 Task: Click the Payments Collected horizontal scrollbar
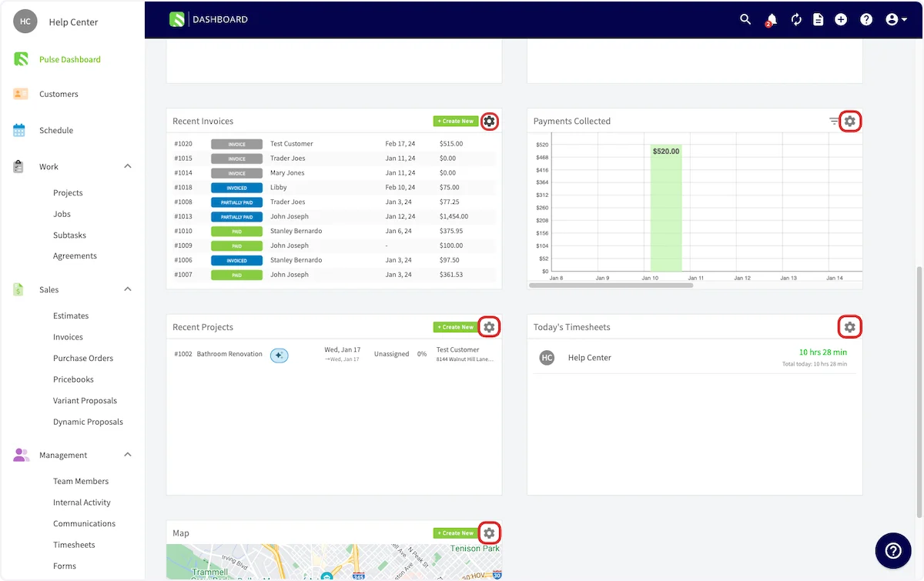pos(611,285)
